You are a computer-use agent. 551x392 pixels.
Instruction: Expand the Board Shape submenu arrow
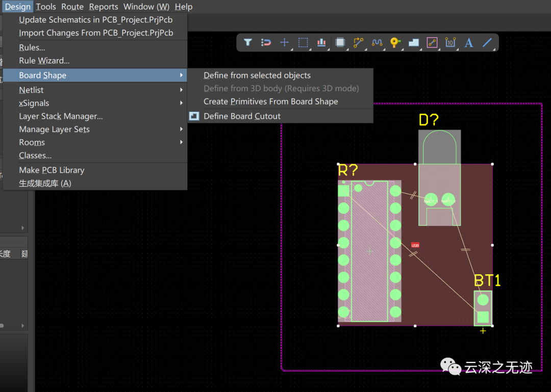(x=181, y=75)
